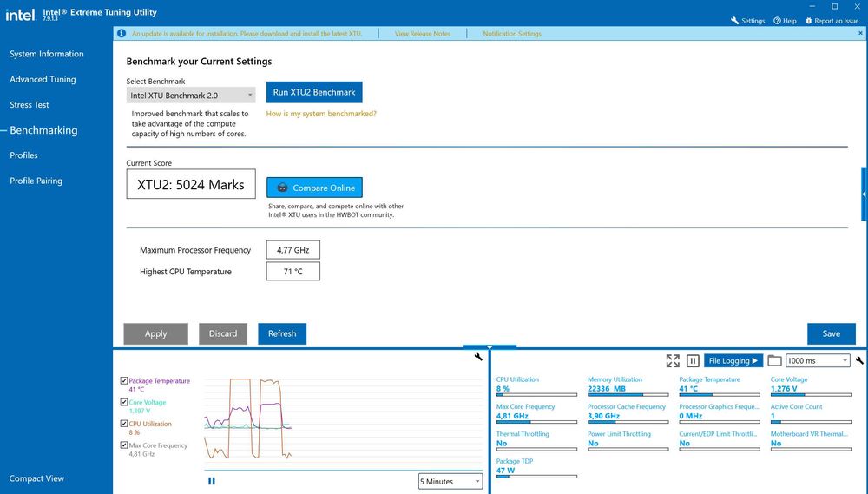
Task: Dismiss the update notification banner
Action: pos(860,33)
